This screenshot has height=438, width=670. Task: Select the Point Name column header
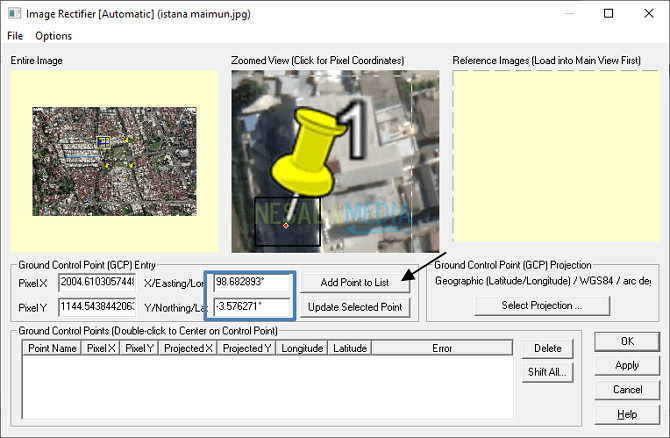52,348
